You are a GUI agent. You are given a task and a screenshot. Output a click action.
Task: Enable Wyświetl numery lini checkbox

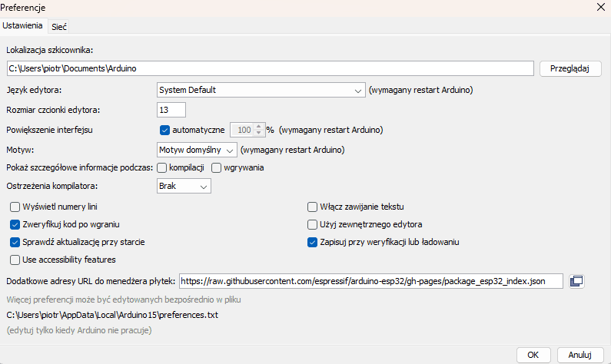[15, 207]
